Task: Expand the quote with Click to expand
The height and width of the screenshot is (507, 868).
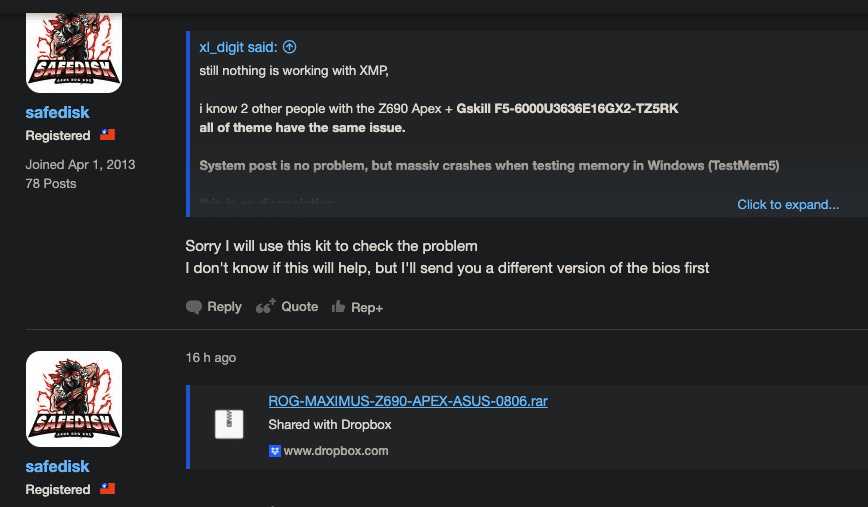Action: [x=788, y=204]
